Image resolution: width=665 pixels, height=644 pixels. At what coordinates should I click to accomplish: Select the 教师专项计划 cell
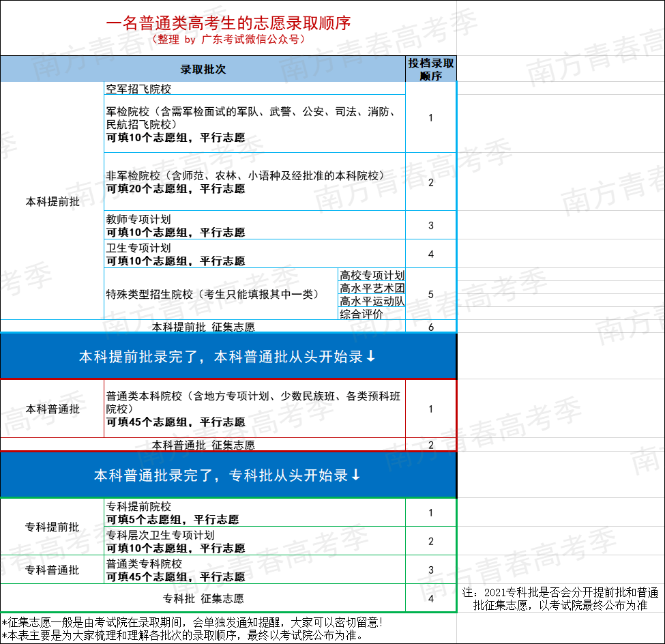[x=254, y=225]
